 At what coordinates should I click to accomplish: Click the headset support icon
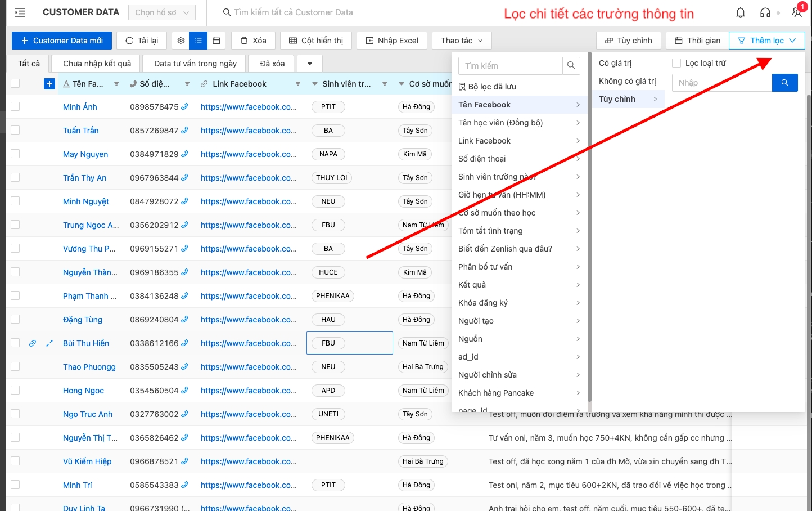(x=765, y=12)
